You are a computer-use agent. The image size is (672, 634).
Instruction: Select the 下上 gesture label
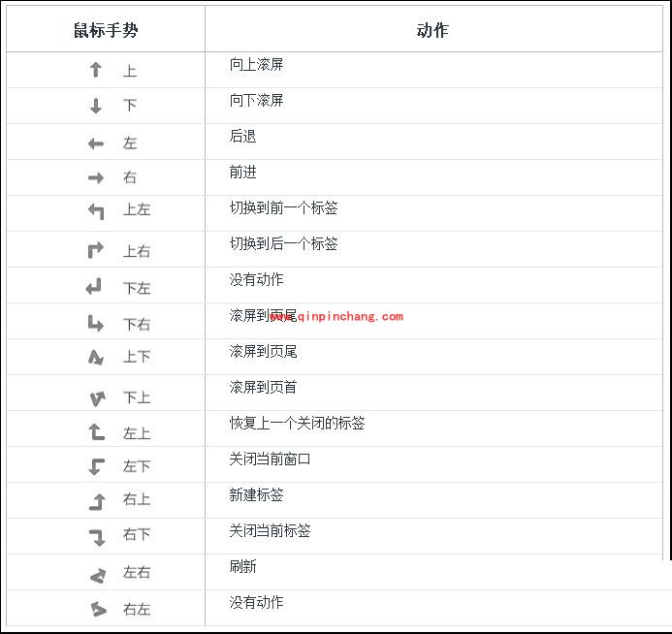pyautogui.click(x=137, y=397)
